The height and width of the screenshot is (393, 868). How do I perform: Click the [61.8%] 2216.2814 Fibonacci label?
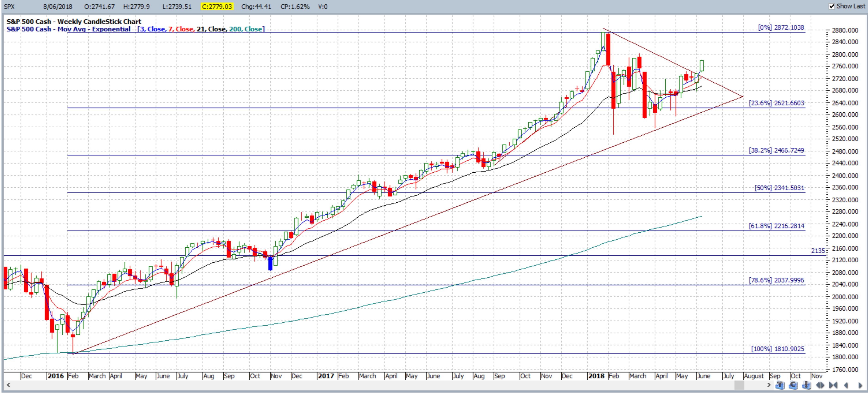(776, 226)
